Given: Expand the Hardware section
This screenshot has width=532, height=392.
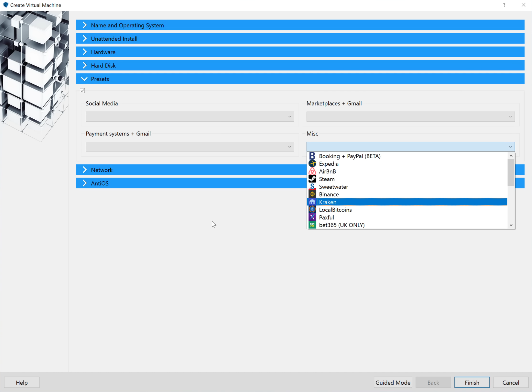Looking at the screenshot, I should (x=300, y=52).
